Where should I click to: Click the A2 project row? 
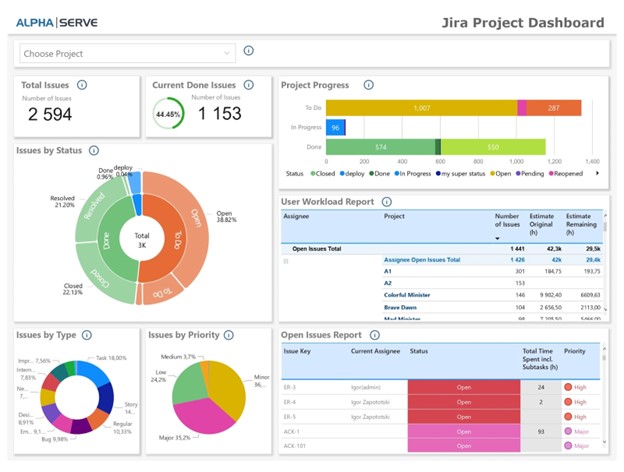pos(492,283)
